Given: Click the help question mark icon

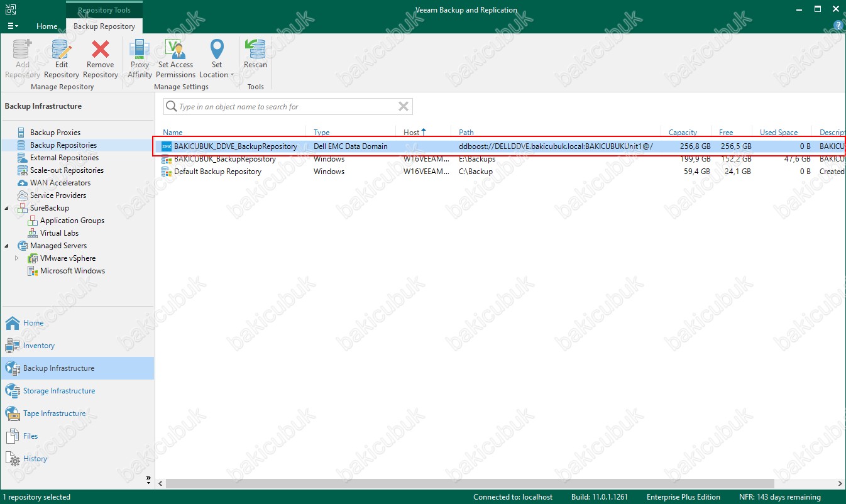Looking at the screenshot, I should pos(837,26).
